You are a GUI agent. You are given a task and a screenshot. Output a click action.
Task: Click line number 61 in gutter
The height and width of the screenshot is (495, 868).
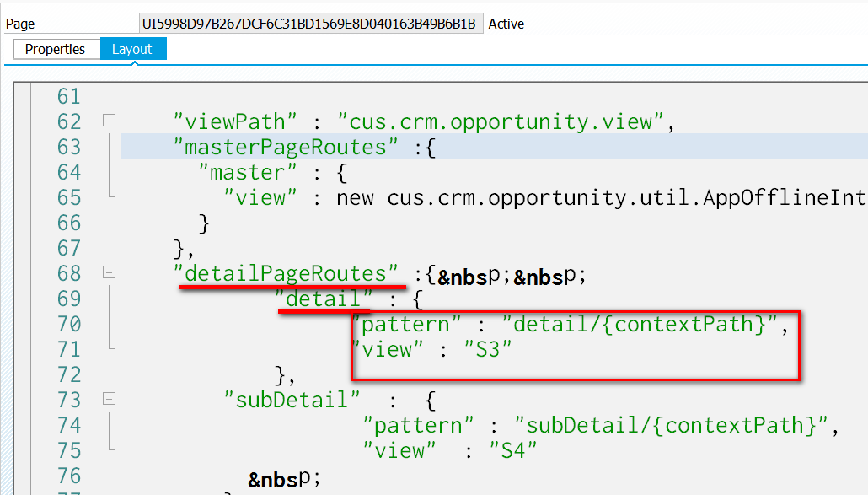pyautogui.click(x=69, y=96)
